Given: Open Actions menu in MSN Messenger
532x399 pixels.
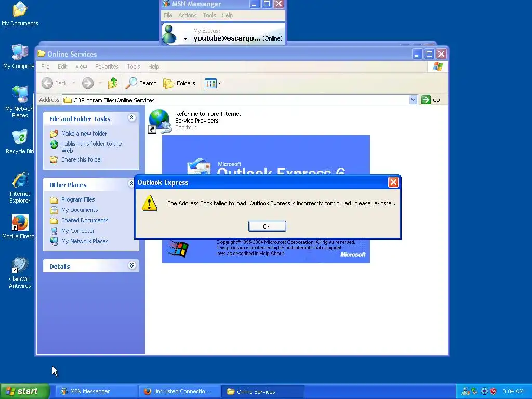Looking at the screenshot, I should point(187,15).
